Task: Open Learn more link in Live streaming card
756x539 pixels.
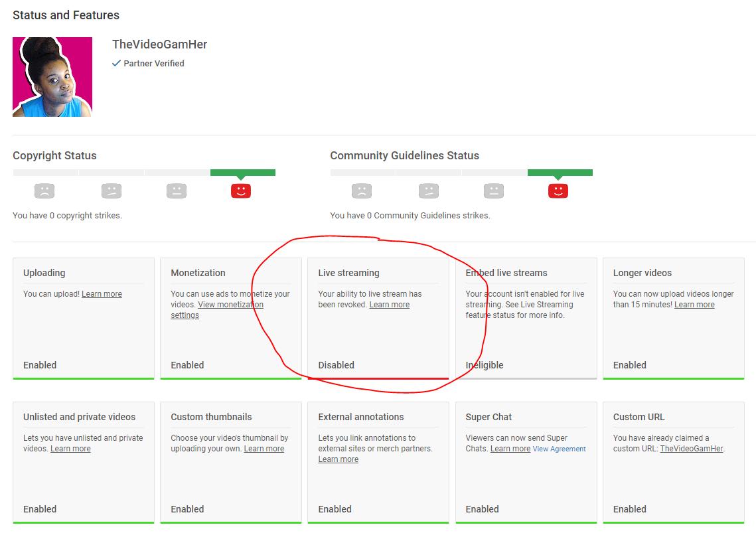Action: 389,305
